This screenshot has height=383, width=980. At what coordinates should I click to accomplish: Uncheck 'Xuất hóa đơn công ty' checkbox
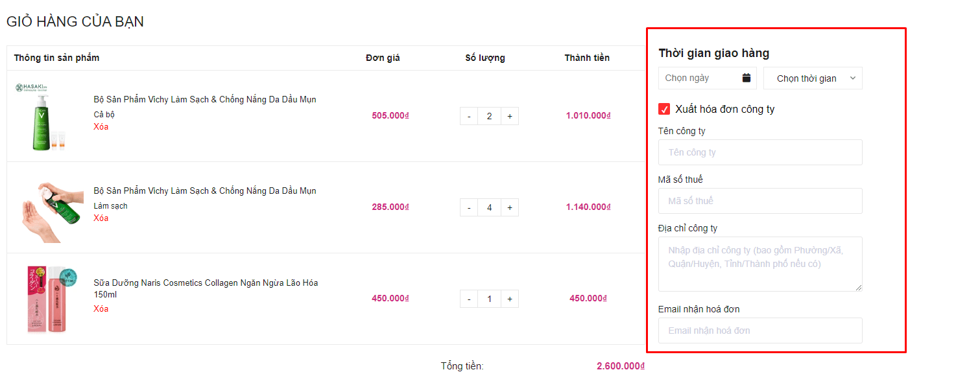(x=664, y=109)
